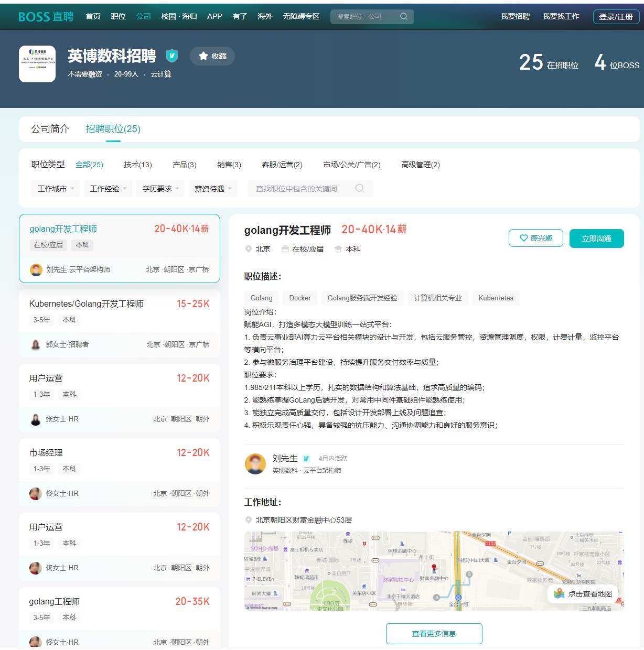Screen dimensions: 644x650
Task: Click the 我要找工作 link
Action: pyautogui.click(x=561, y=17)
